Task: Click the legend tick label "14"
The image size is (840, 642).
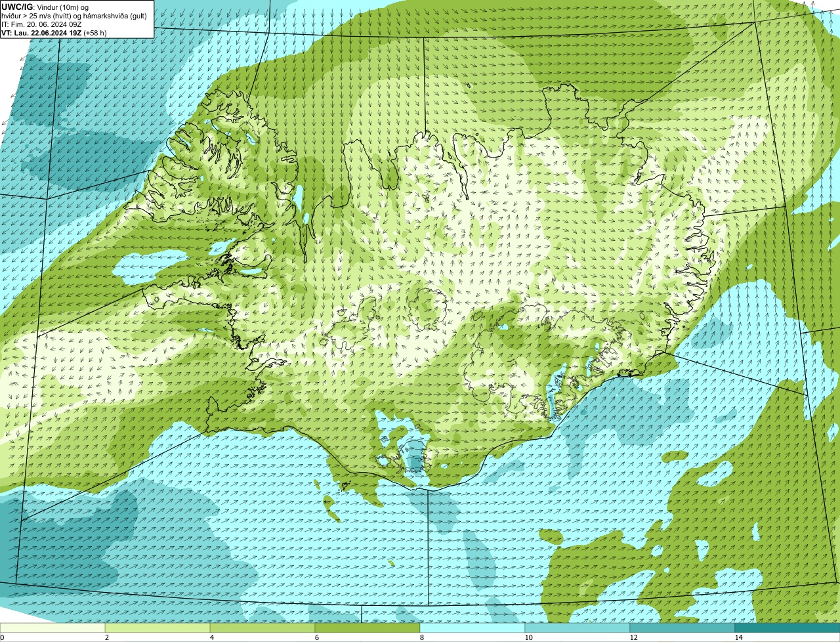Action: pyautogui.click(x=738, y=637)
